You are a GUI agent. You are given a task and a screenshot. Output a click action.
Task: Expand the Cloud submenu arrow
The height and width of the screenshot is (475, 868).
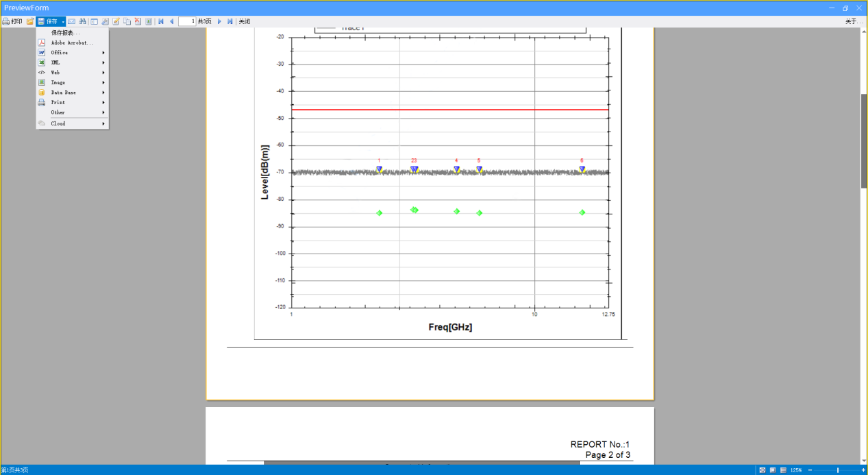[104, 123]
